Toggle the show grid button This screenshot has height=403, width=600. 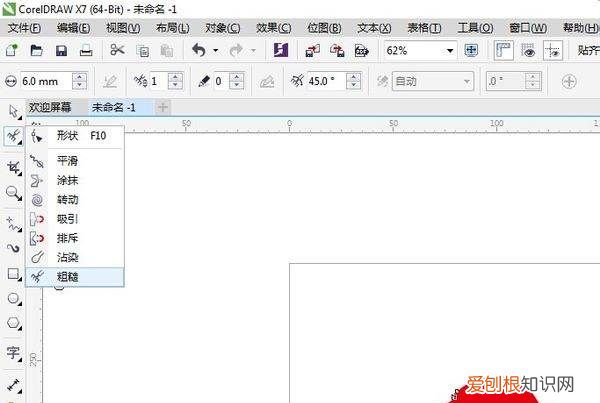click(528, 51)
